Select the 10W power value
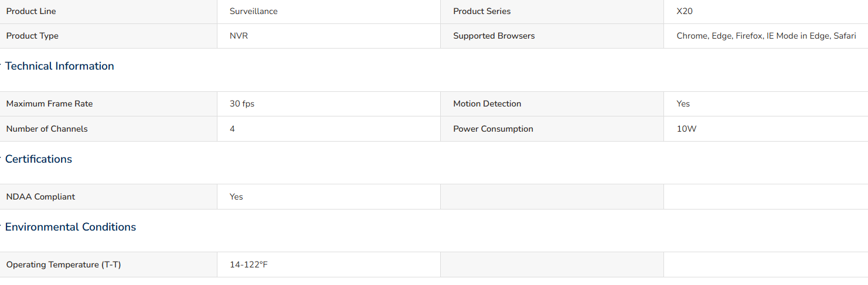Viewport: 868px width, 285px height. [x=686, y=129]
